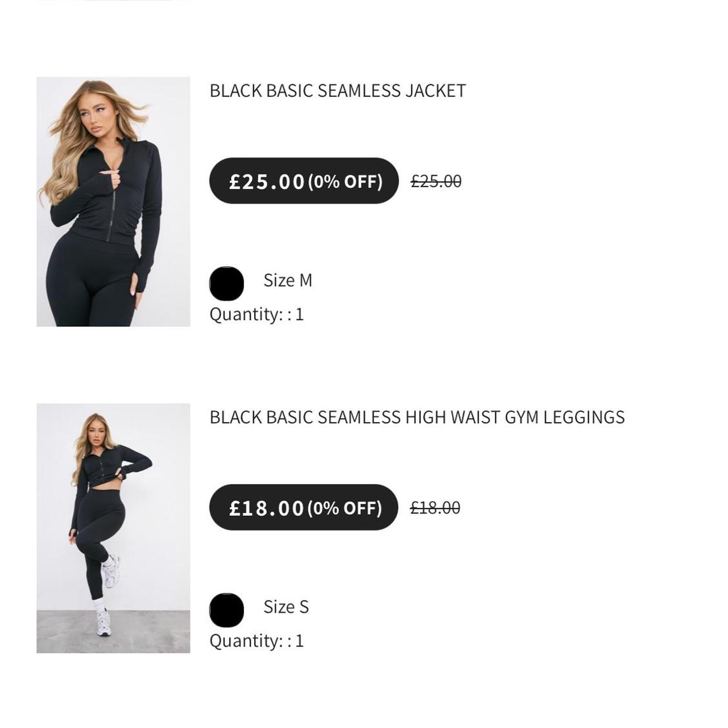Open the black seamless jacket product photo
Image resolution: width=728 pixels, height=728 pixels.
point(113,201)
